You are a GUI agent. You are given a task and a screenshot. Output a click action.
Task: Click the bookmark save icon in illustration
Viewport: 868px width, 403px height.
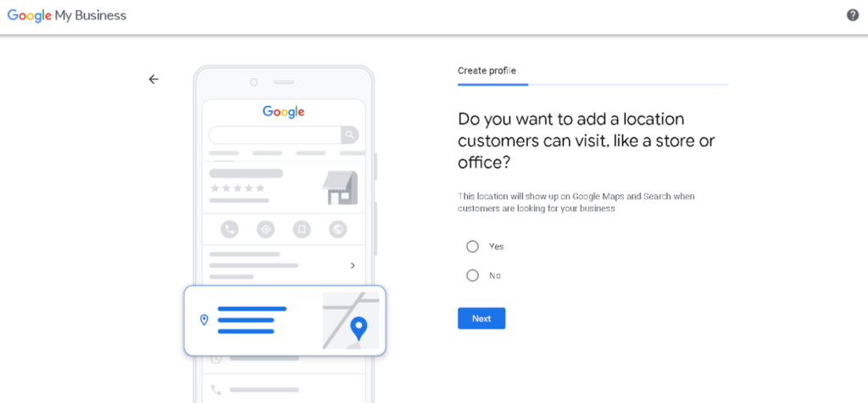[302, 229]
